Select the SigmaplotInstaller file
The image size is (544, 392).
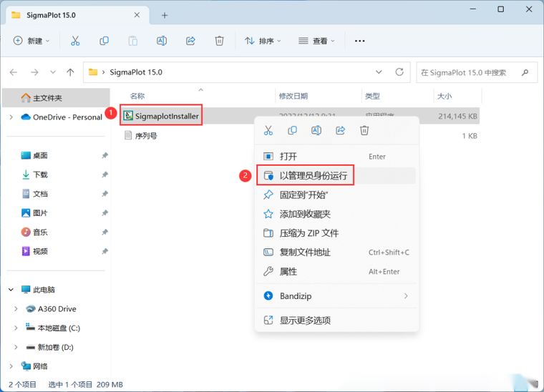161,116
